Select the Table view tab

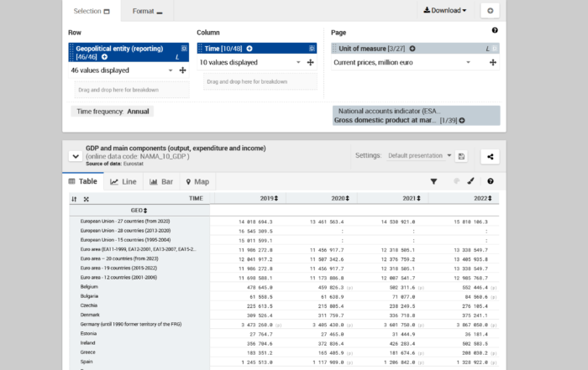click(83, 181)
